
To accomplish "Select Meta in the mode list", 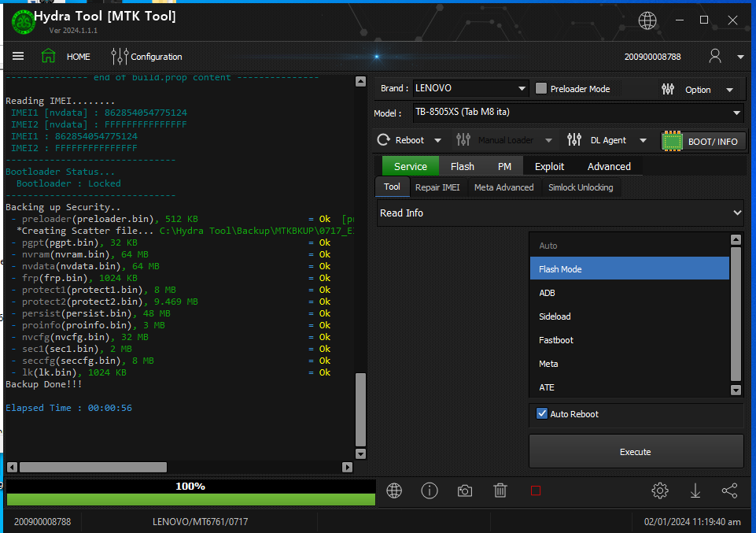I will coord(629,364).
